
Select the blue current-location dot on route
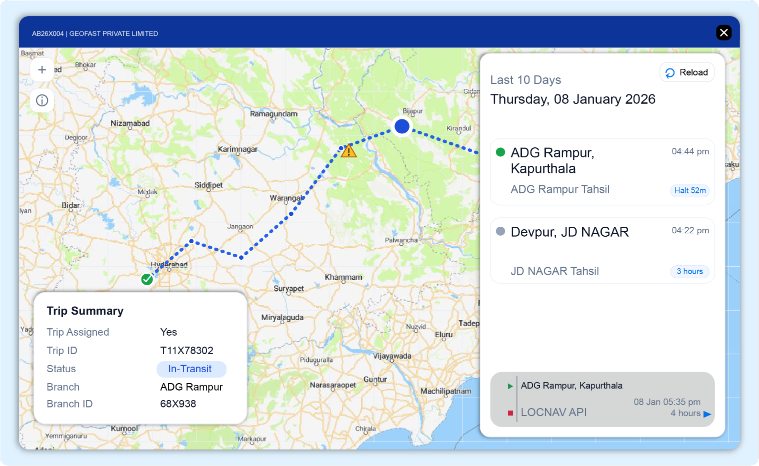(x=402, y=126)
